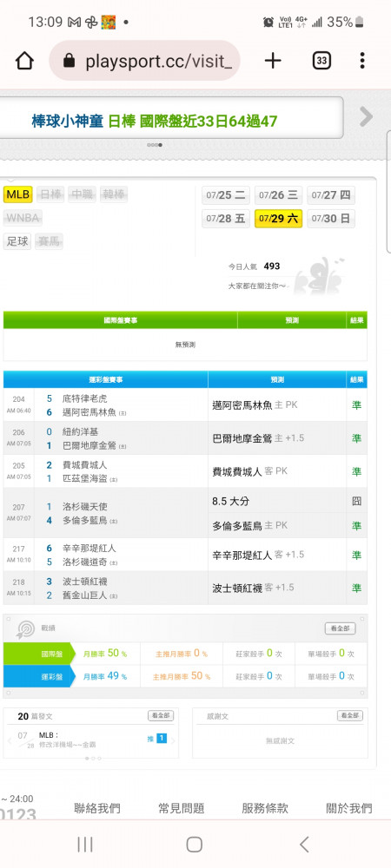
Task: Click 多倫多藍鳥 主 PK prediction
Action: pyautogui.click(x=249, y=526)
